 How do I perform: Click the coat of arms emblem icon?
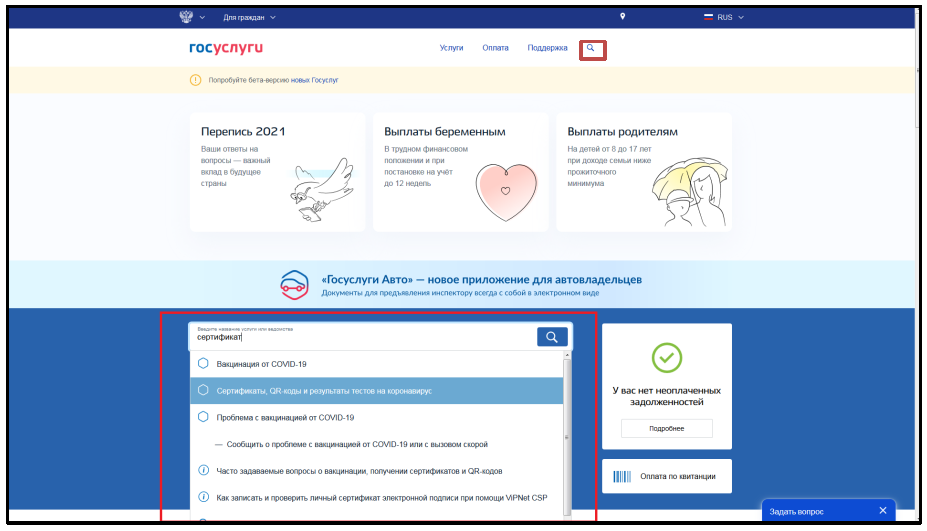coord(186,17)
